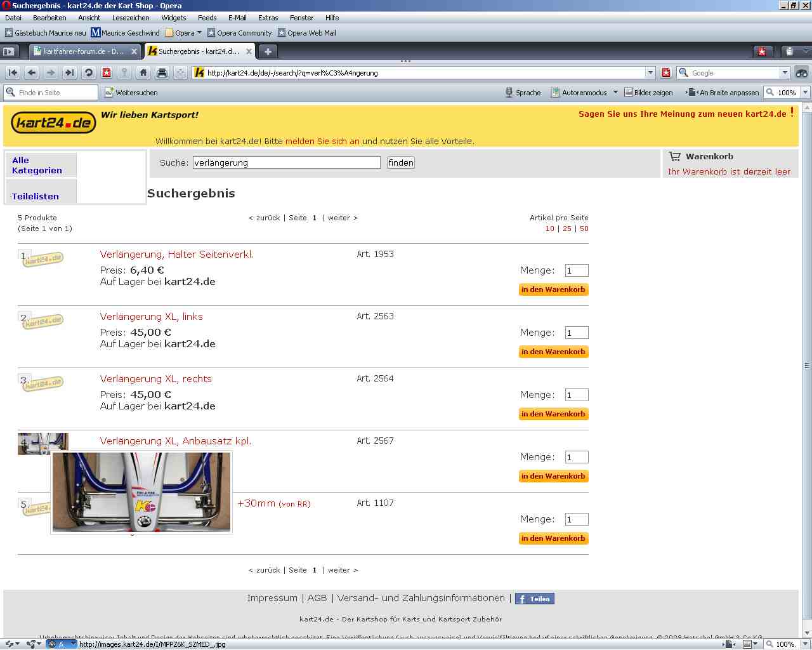812x650 pixels.
Task: Add Art. 1953 item to Warenkorb
Action: click(554, 289)
